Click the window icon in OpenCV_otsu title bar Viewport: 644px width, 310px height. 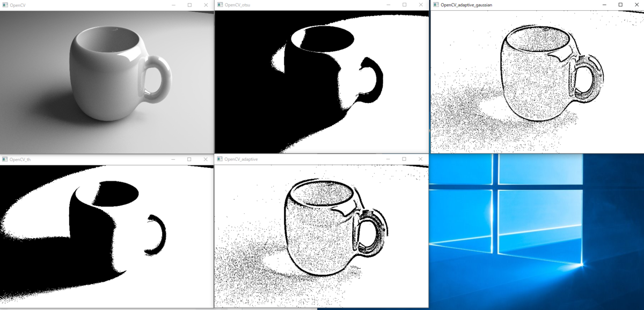tap(221, 5)
